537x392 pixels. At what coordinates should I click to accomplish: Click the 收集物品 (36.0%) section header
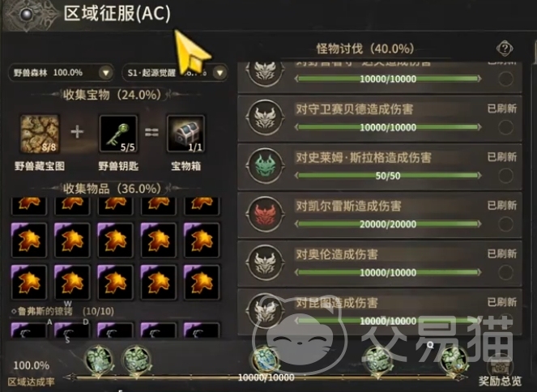112,189
